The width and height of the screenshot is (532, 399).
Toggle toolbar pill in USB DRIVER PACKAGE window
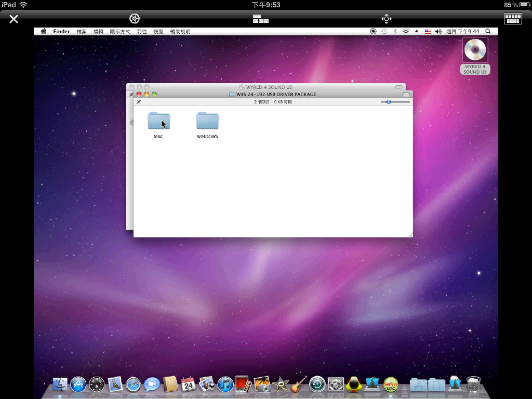pyautogui.click(x=406, y=95)
